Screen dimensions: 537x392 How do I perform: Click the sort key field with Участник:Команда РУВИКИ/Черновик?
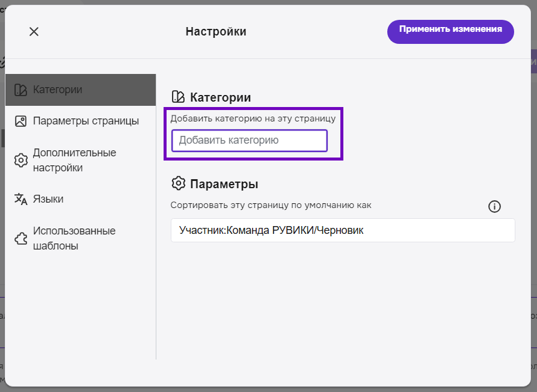(x=342, y=230)
